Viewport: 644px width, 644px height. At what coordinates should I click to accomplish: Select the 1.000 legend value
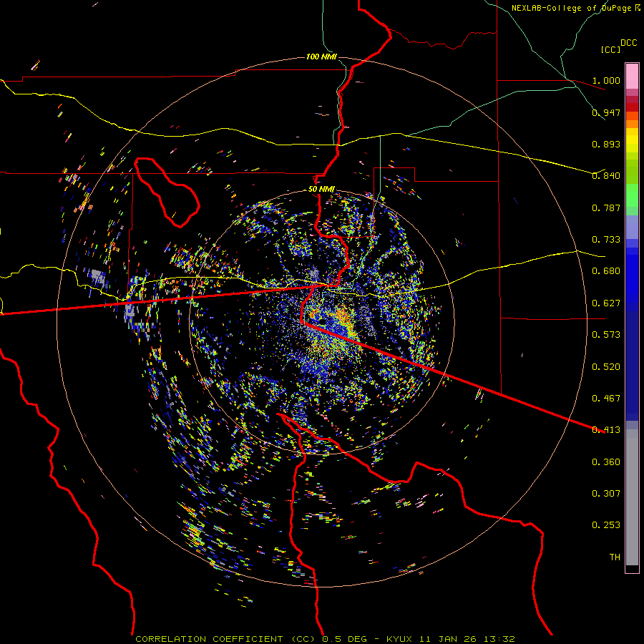point(606,80)
